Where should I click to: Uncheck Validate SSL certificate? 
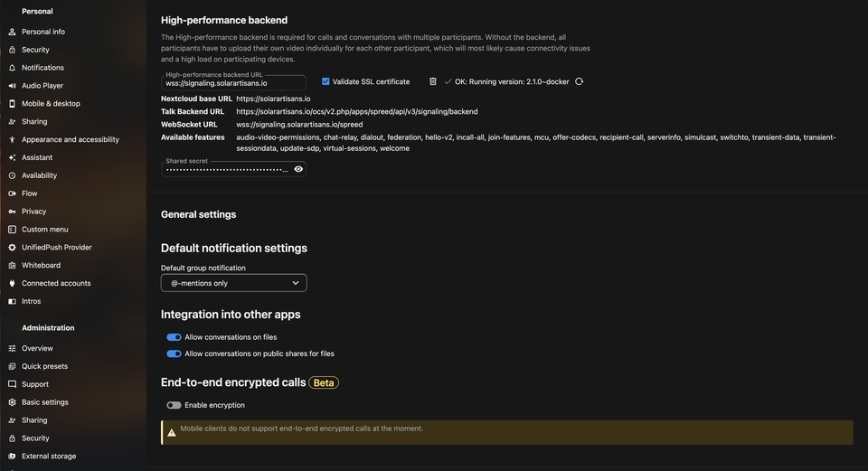point(325,81)
